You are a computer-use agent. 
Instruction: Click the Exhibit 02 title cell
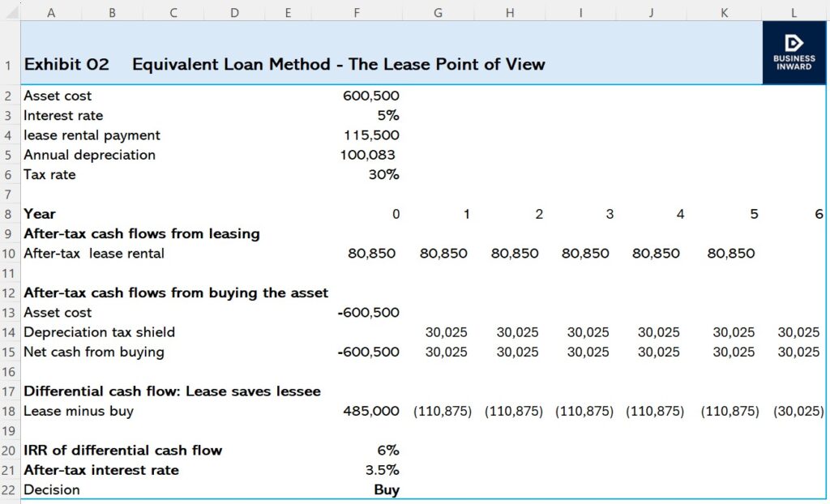(66, 64)
